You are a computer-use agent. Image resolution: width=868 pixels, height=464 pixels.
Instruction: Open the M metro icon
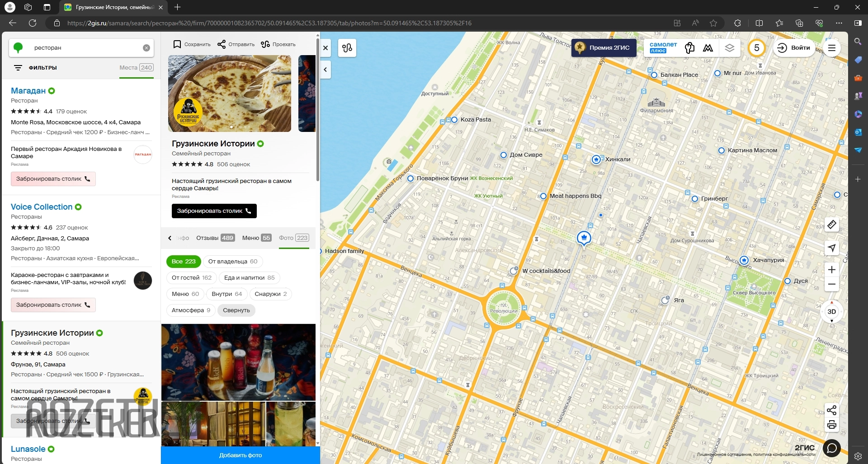point(708,48)
